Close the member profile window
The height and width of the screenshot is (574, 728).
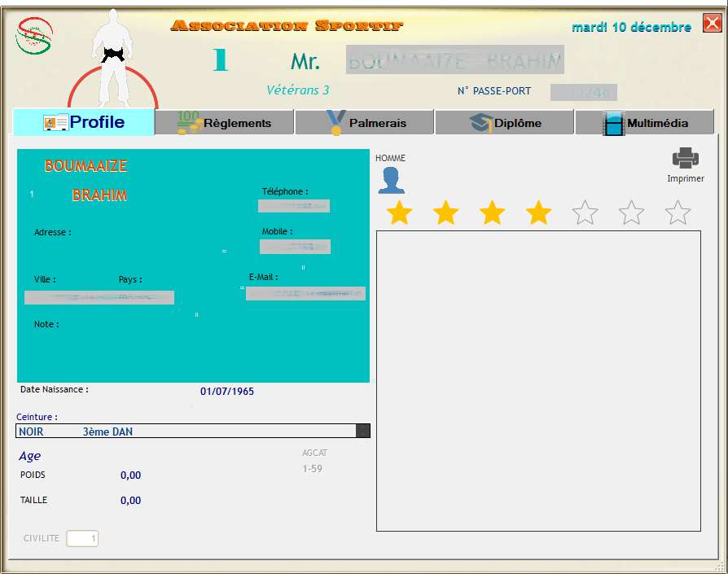[x=711, y=24]
